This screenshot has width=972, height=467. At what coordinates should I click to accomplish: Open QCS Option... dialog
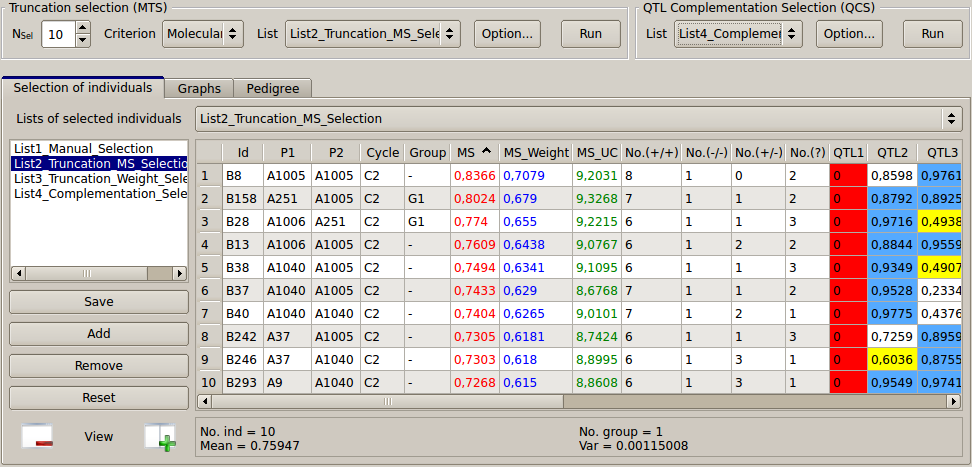(849, 34)
